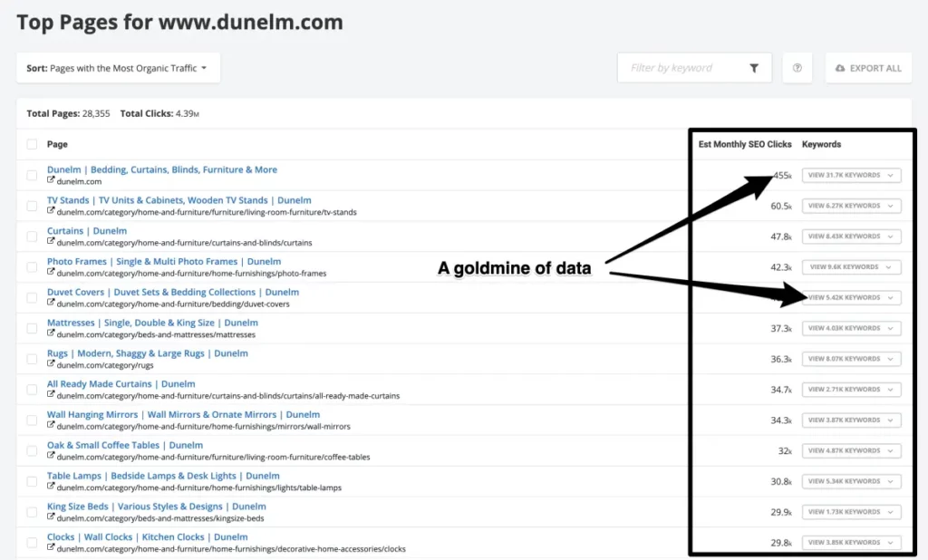The image size is (928, 560).
Task: Tick the Mattresses row checkbox
Action: coord(32,329)
